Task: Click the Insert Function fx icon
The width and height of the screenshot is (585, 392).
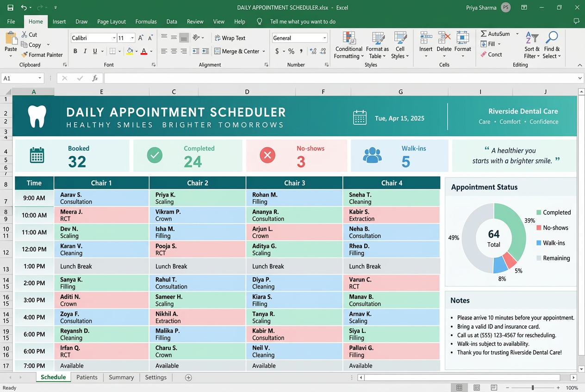Action: pos(95,79)
